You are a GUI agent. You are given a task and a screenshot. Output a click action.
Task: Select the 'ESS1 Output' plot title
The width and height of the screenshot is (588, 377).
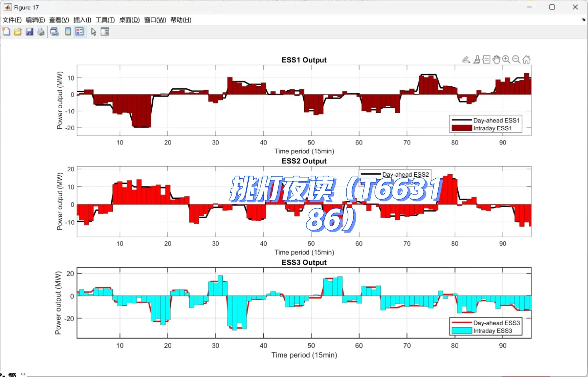coord(304,60)
